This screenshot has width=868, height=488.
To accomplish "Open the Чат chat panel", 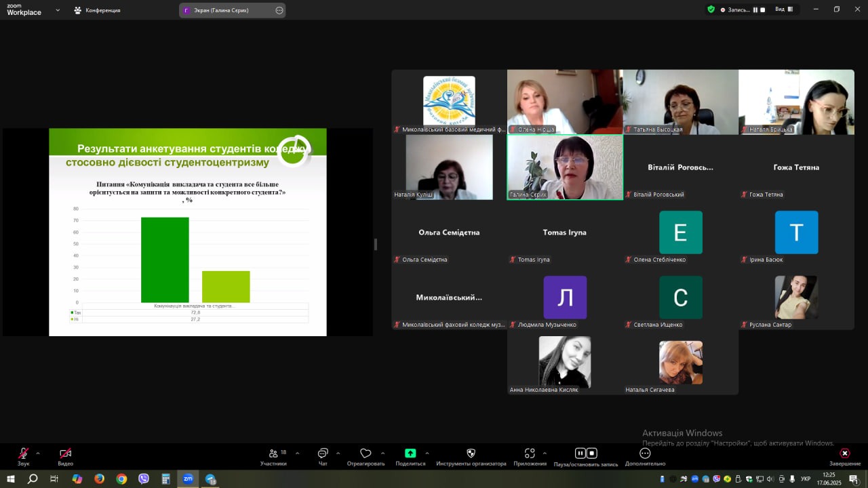I will (x=323, y=454).
